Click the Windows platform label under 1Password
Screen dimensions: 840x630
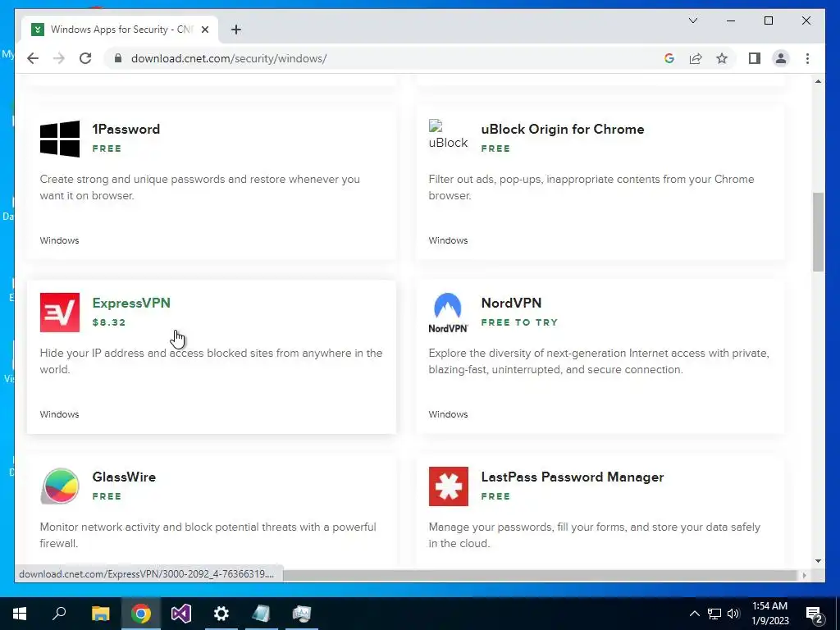click(59, 240)
